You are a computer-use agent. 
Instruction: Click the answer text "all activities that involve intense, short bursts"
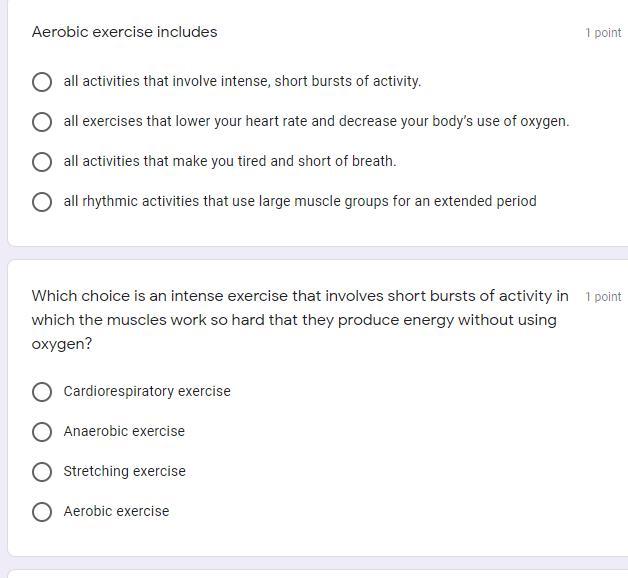click(x=242, y=81)
